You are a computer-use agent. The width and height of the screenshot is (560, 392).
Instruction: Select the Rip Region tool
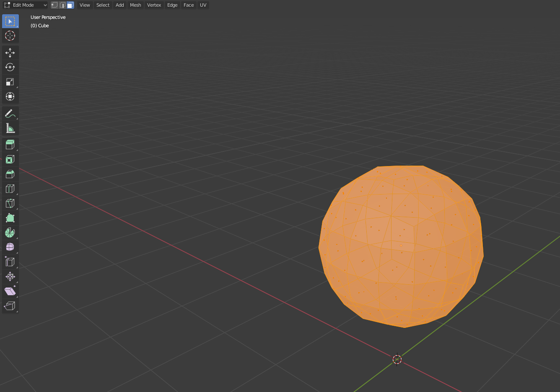pos(10,306)
